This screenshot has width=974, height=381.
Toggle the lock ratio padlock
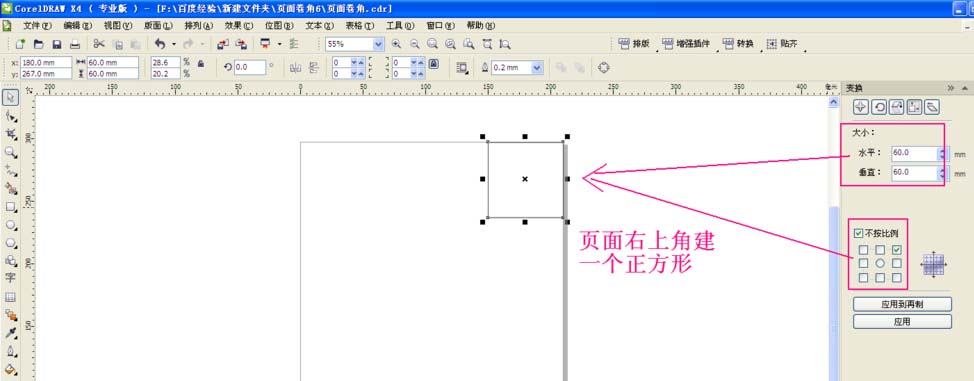[x=201, y=63]
